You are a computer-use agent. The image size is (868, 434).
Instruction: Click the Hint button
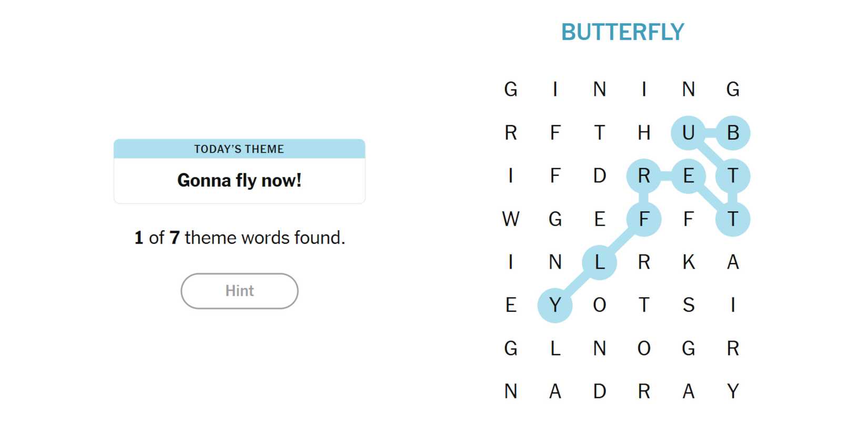[x=239, y=291]
